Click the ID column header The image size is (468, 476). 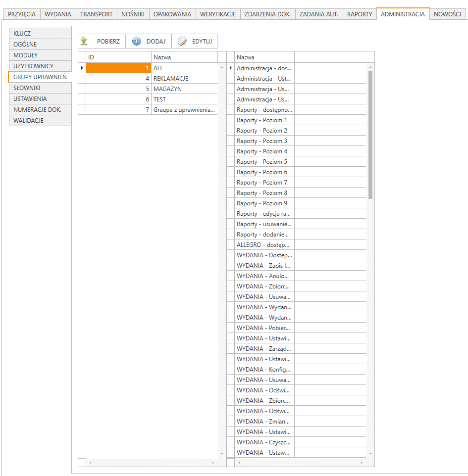click(118, 57)
